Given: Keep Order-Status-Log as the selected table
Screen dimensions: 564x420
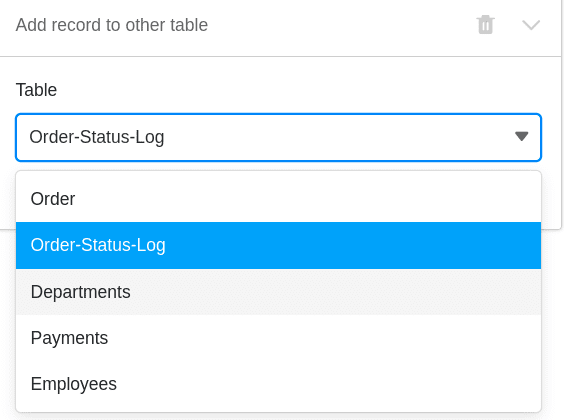Looking at the screenshot, I should tap(278, 245).
